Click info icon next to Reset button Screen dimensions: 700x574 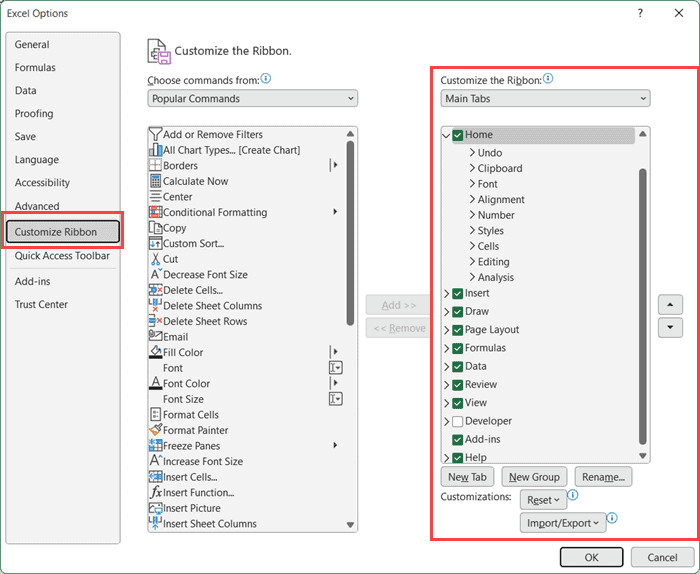[573, 495]
